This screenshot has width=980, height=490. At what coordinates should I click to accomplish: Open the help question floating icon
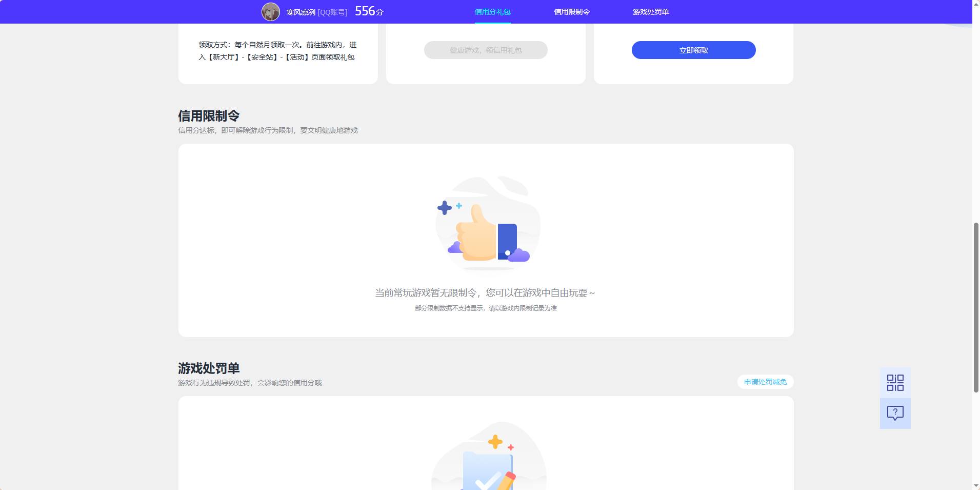(x=895, y=414)
